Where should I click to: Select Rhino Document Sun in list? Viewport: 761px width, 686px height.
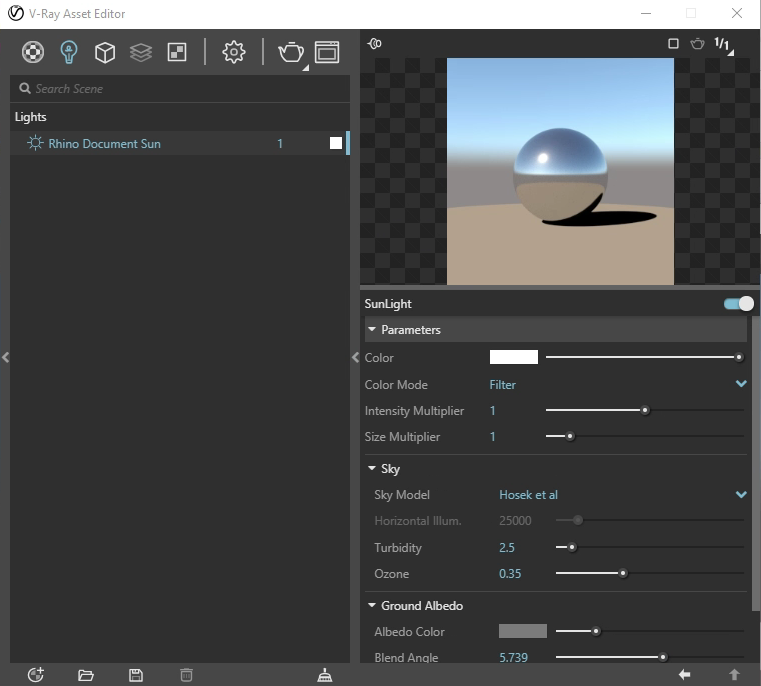pyautogui.click(x=180, y=143)
